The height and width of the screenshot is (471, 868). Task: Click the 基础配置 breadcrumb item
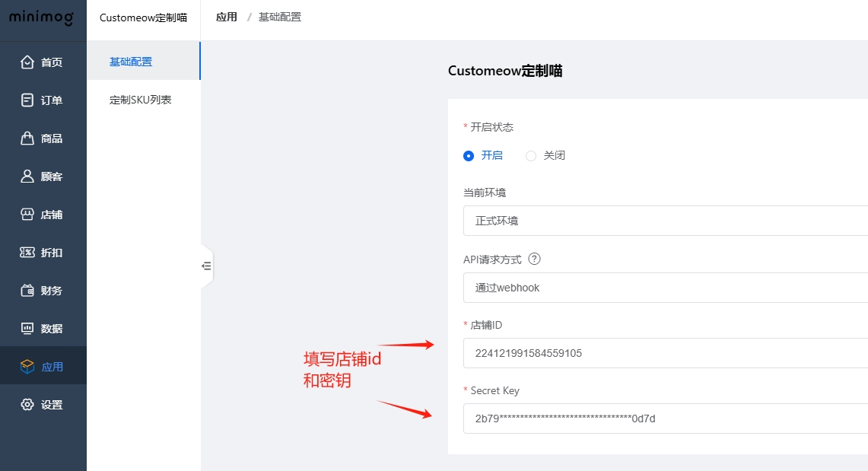pos(280,18)
